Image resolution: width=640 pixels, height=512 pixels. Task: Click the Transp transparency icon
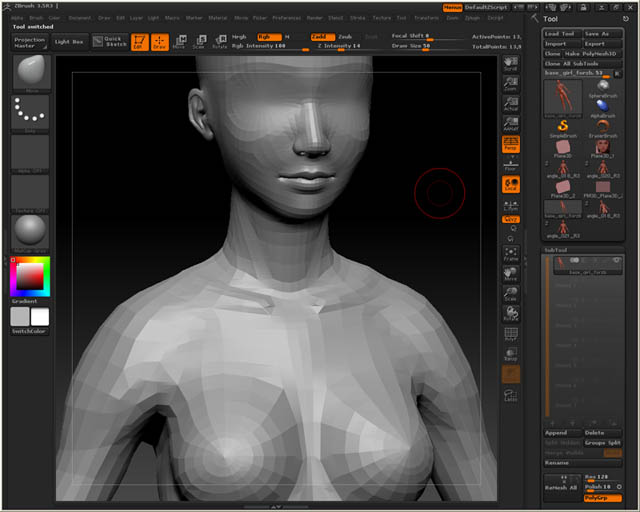click(x=511, y=354)
